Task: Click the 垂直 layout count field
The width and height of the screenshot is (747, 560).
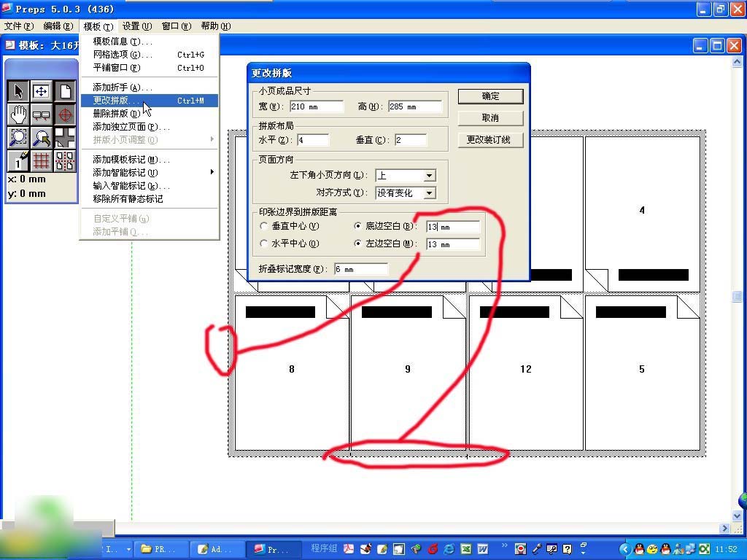Action: tap(411, 140)
